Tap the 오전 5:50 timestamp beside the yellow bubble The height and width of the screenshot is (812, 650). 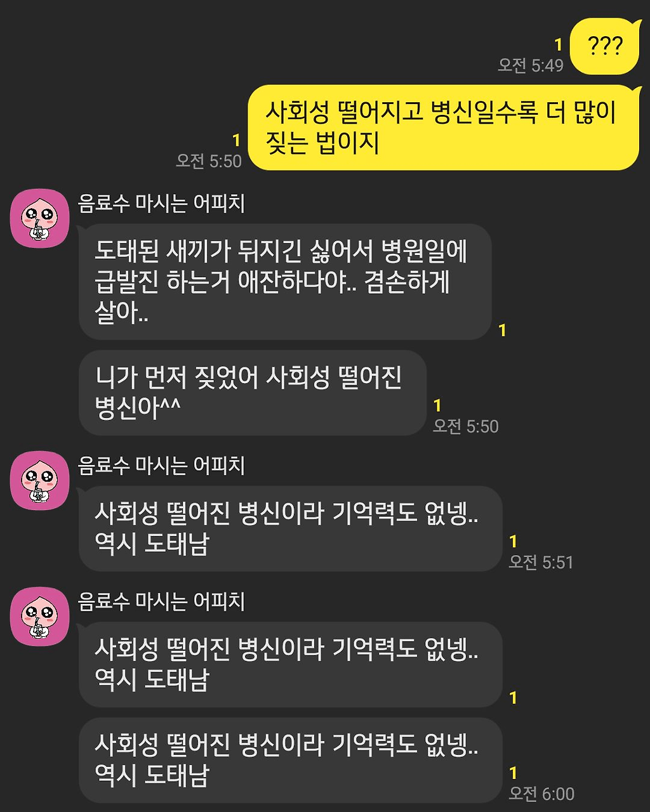click(x=209, y=161)
